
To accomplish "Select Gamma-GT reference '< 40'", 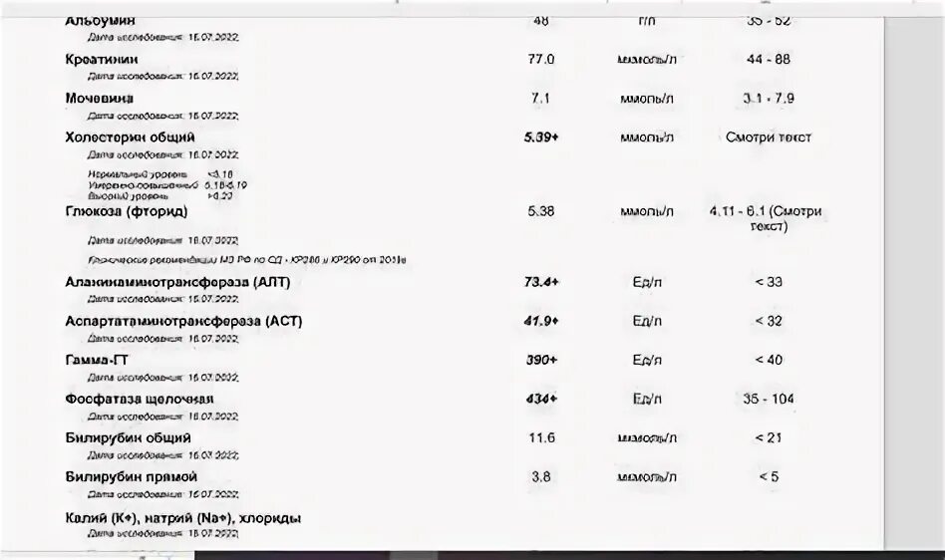I will click(x=768, y=360).
